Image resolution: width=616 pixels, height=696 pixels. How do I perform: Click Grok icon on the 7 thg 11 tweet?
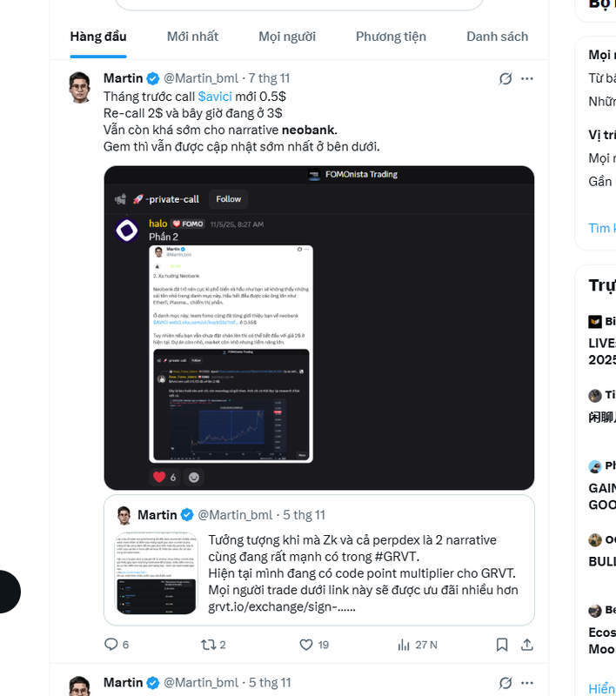tap(506, 78)
